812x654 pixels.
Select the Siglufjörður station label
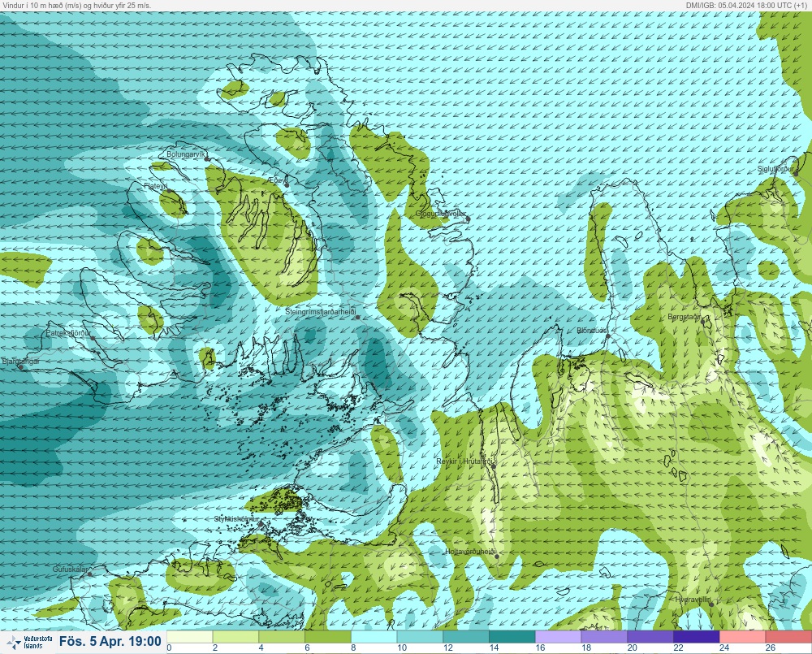coord(775,169)
